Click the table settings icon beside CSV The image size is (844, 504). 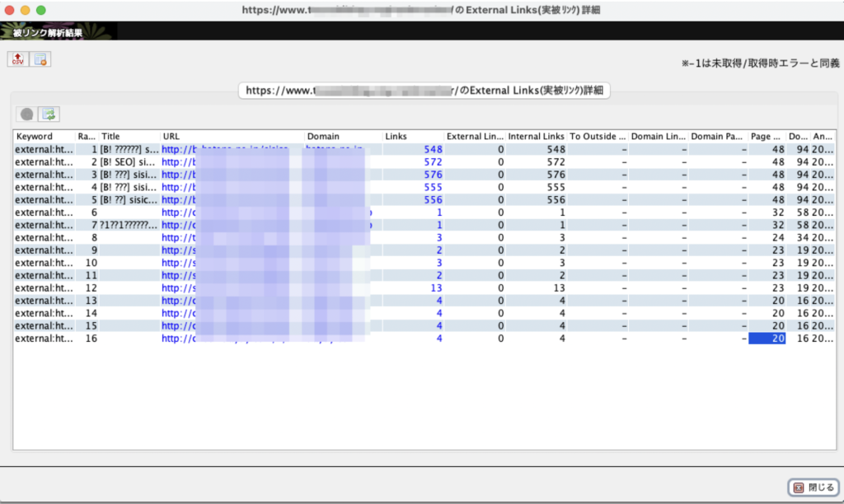41,59
